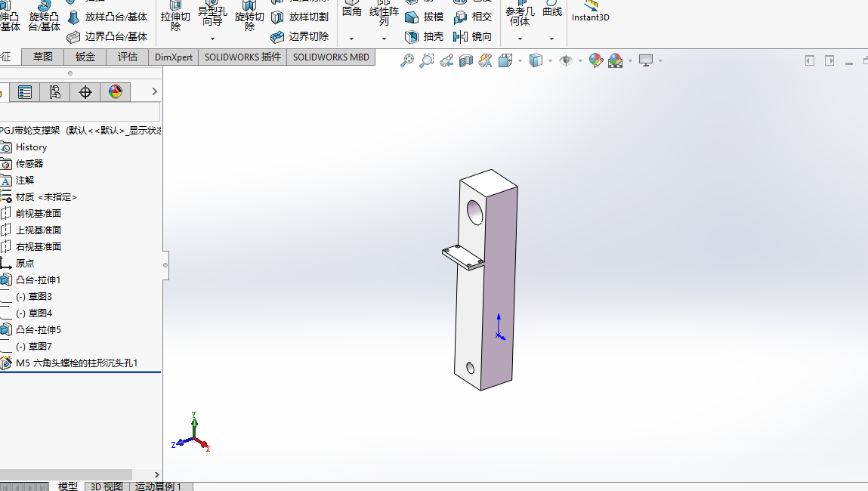Open the ConfigurationManager panel tab
Viewport: 868px width, 491px height.
point(55,92)
